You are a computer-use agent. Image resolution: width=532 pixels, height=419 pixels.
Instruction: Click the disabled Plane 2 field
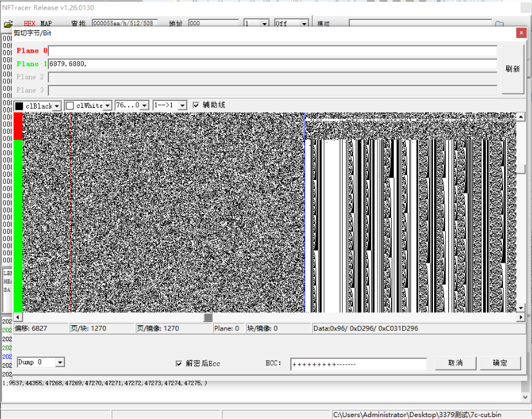click(x=273, y=77)
